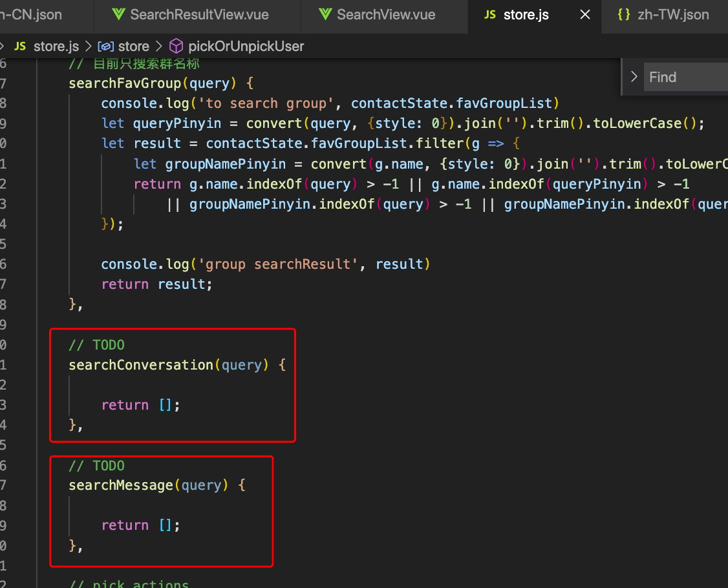728x588 pixels.
Task: Click the store module bracket icon in breadcrumbs
Action: click(105, 46)
